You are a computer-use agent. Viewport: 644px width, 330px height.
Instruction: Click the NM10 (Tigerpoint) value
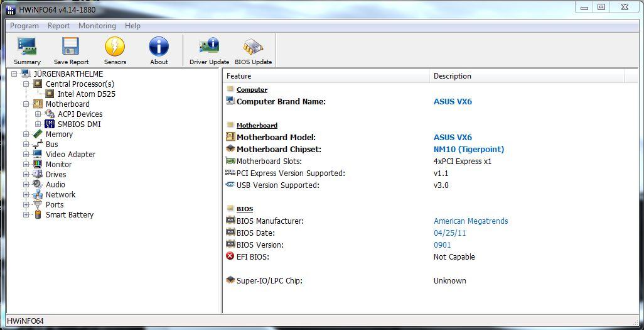(469, 150)
